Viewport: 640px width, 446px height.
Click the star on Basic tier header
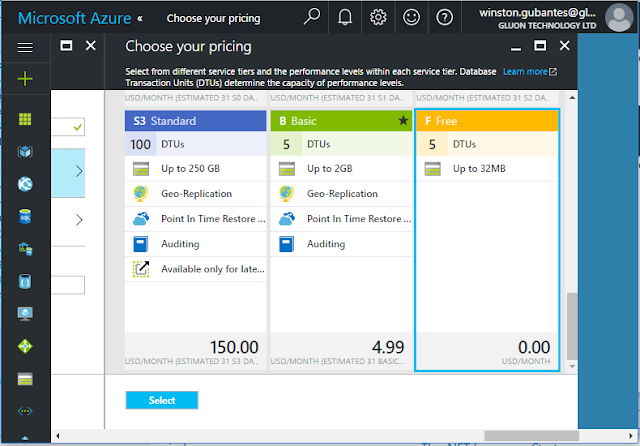click(403, 120)
